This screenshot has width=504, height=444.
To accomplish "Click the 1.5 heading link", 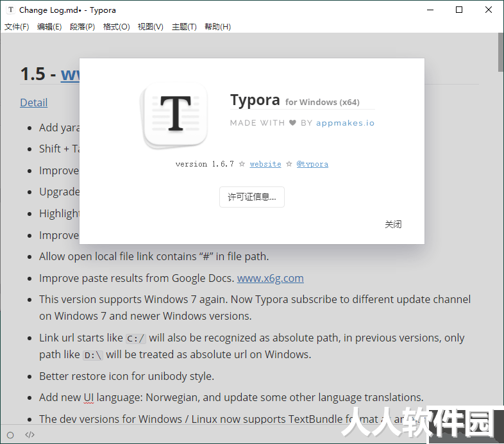I will tap(70, 74).
